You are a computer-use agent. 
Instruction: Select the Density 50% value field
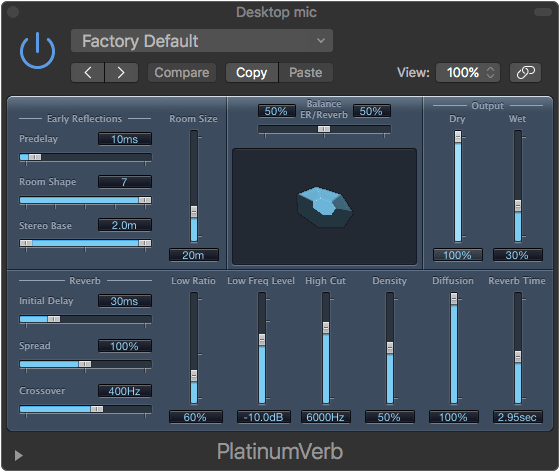390,417
